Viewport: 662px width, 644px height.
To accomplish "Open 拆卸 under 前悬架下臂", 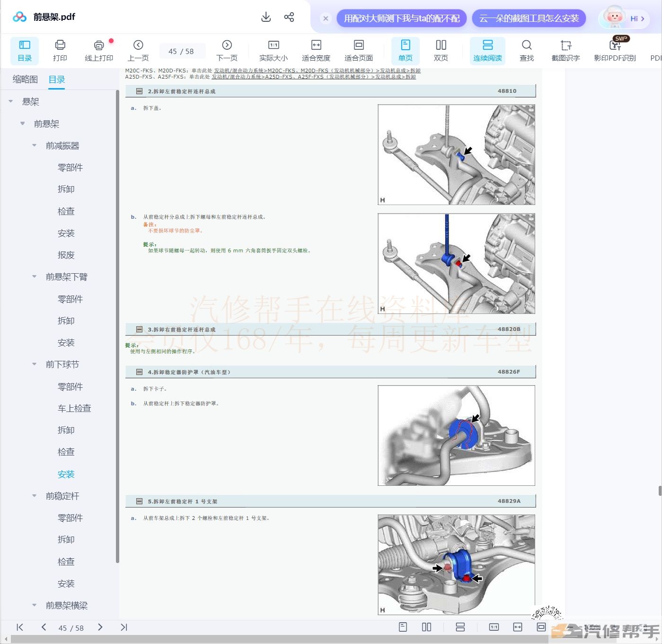I will [x=66, y=321].
